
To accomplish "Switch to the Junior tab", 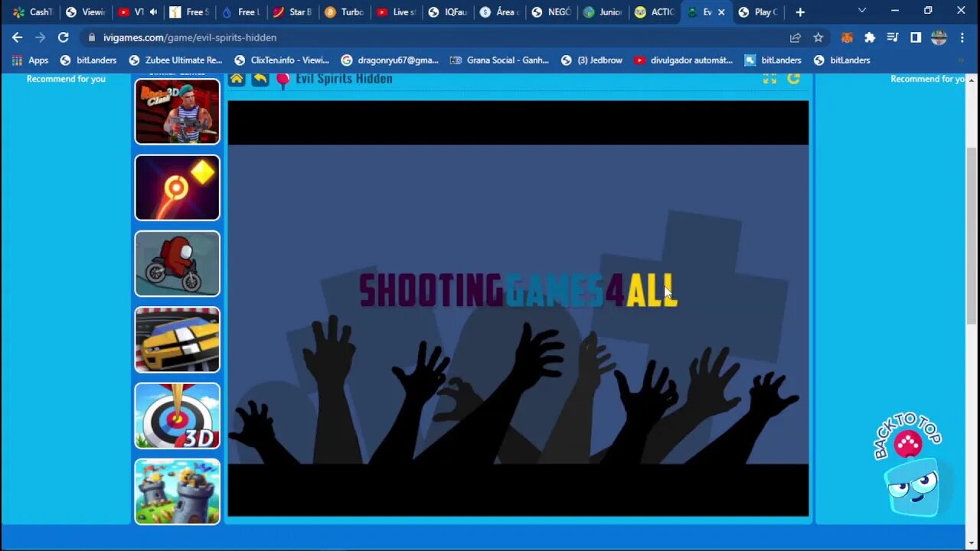I will coord(603,12).
